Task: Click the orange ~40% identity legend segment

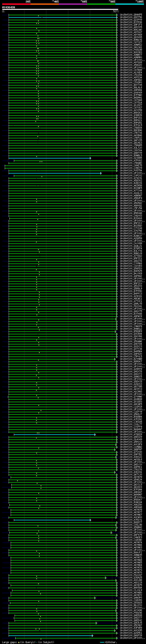Action: point(45,4)
